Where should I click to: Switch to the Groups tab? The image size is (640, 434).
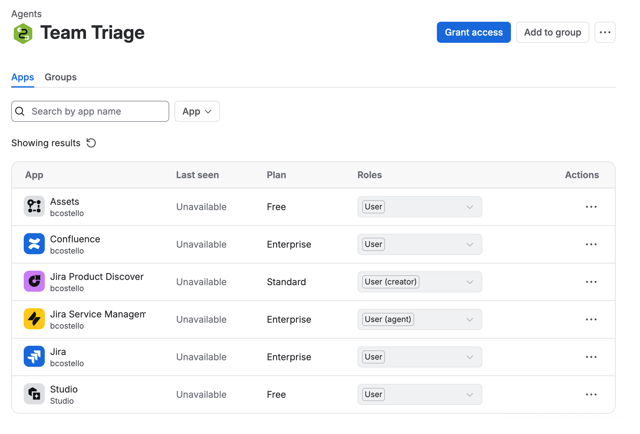pos(60,77)
